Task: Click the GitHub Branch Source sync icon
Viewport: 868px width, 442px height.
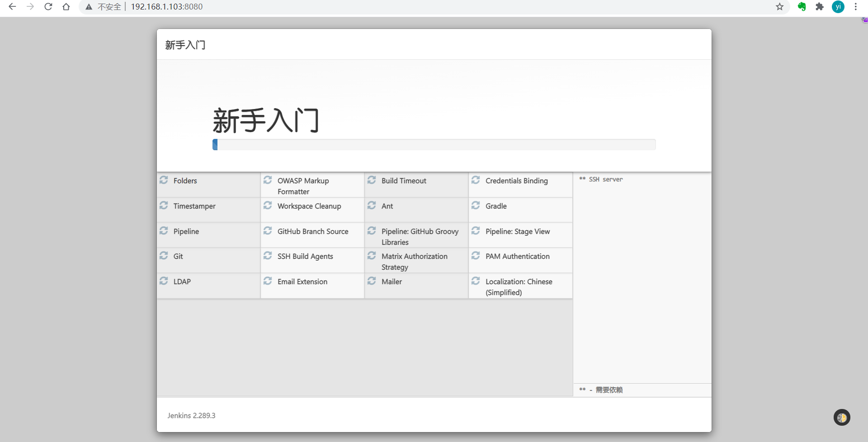Action: (x=268, y=231)
